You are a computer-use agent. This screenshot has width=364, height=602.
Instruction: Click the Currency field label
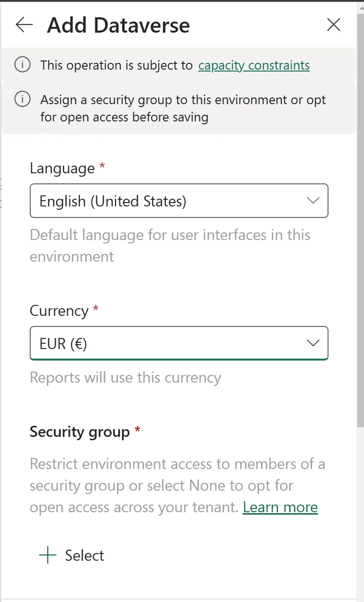59,311
